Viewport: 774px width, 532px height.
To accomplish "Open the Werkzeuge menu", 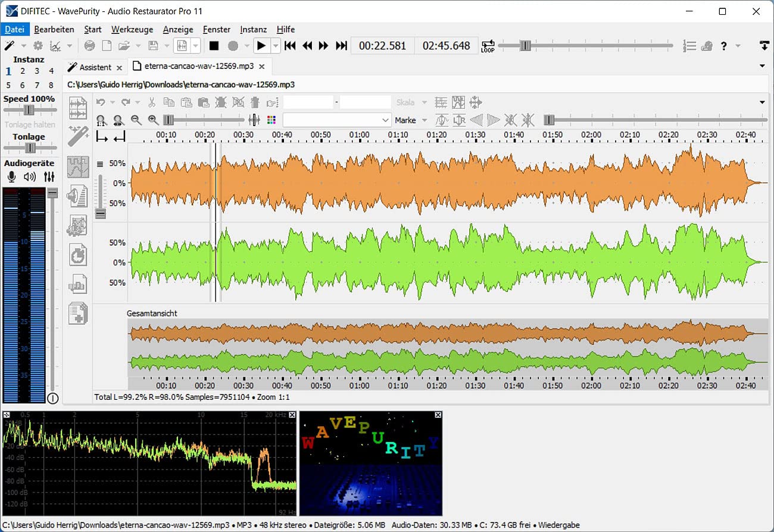I will (x=132, y=29).
